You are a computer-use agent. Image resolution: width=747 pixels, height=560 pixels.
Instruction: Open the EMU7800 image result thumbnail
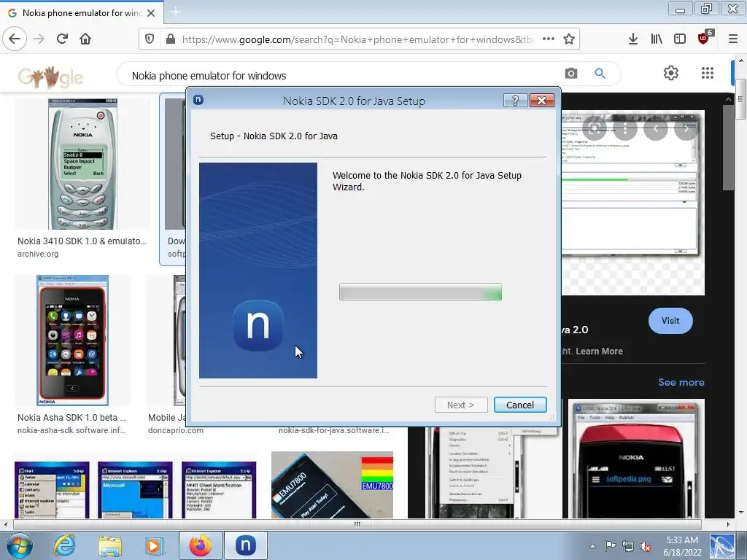332,485
